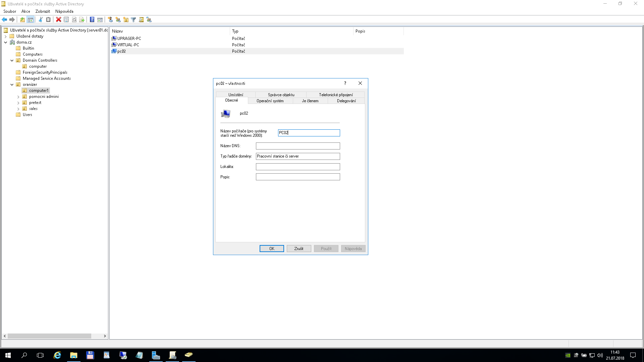The width and height of the screenshot is (644, 362).
Task: Click the funnel Filter options icon
Action: 133,19
